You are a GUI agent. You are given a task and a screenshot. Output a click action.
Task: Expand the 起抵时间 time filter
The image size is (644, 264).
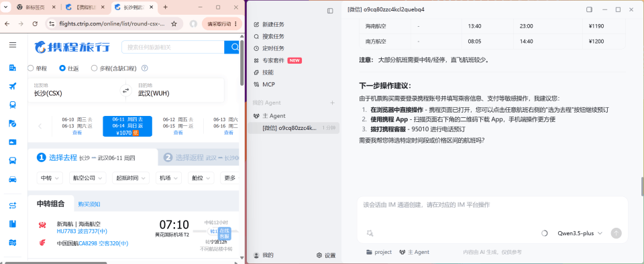tap(131, 178)
